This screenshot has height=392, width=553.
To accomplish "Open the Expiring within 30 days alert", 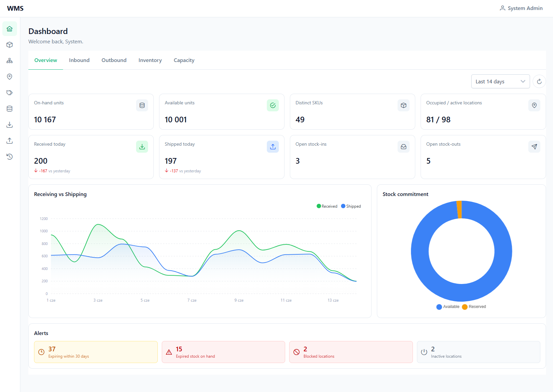I will [96, 352].
